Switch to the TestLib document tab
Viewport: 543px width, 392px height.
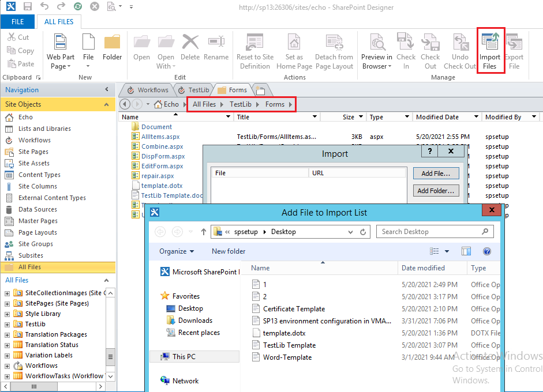193,90
